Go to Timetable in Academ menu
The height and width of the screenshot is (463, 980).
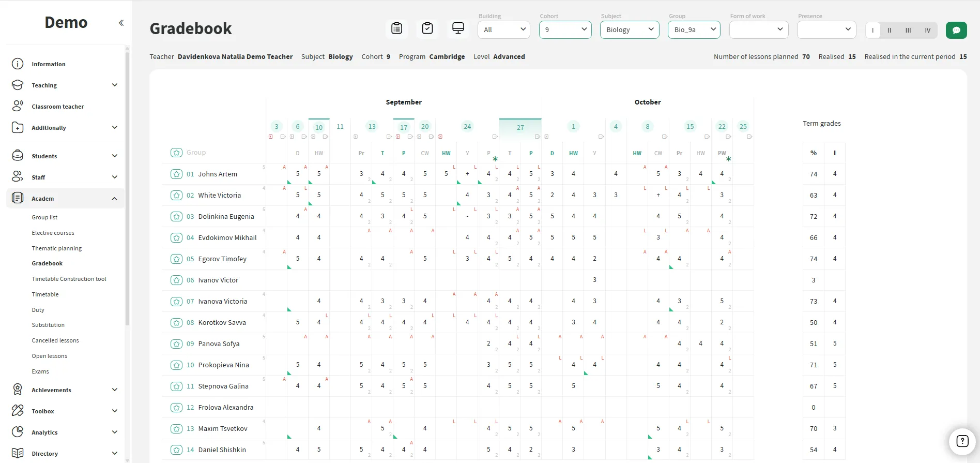coord(45,294)
